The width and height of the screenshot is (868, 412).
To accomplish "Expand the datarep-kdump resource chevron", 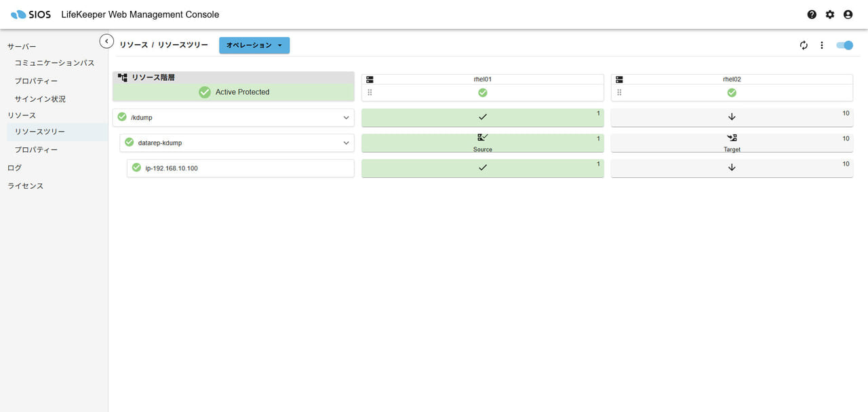I will point(347,143).
